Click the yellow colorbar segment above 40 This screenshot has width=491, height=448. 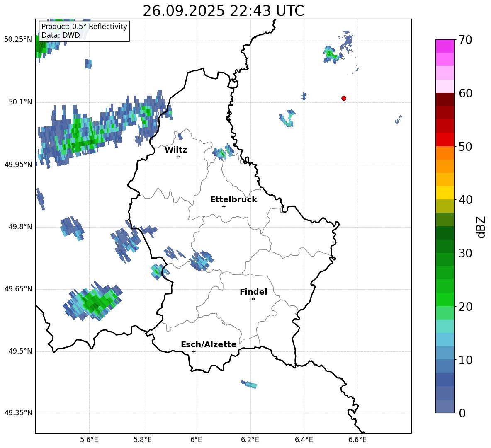coord(445,193)
